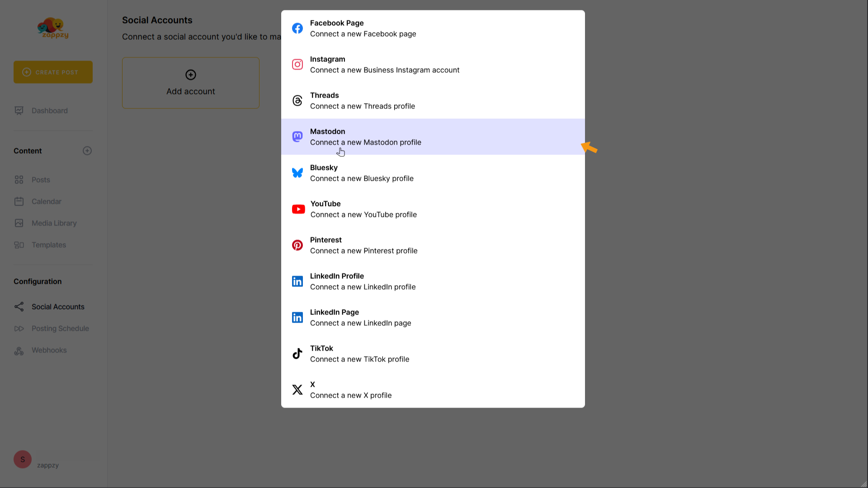Click the Add account card
Image resolution: width=868 pixels, height=488 pixels.
pyautogui.click(x=191, y=83)
